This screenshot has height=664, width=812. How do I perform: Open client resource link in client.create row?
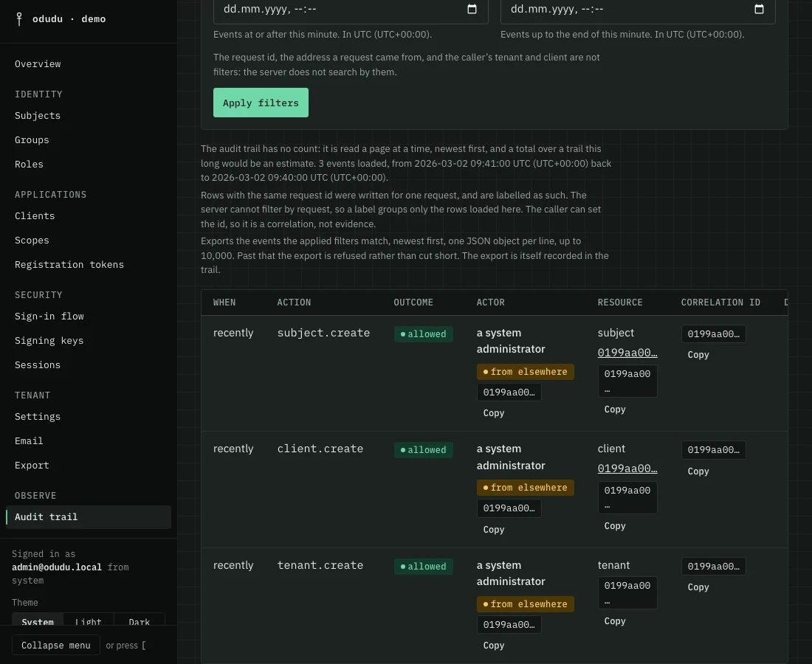point(627,468)
